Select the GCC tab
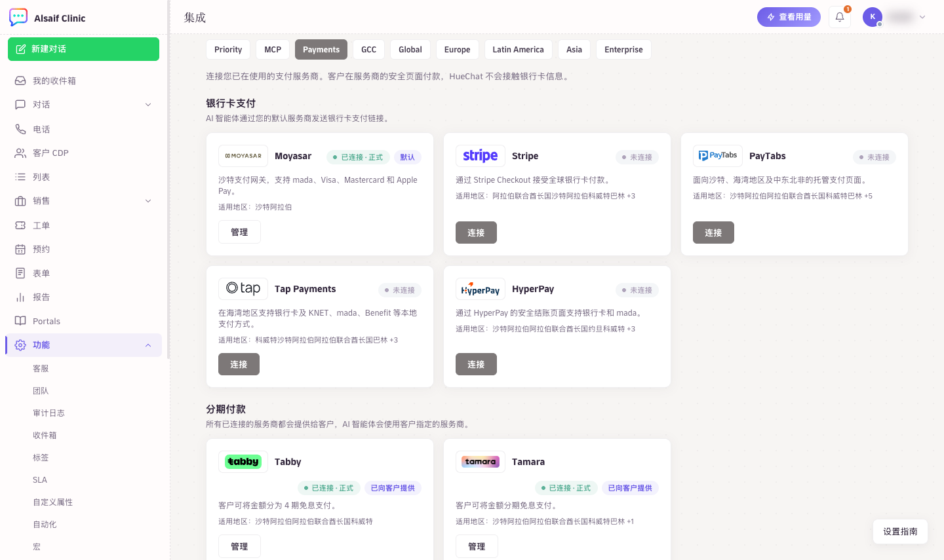944x560 pixels. [369, 50]
